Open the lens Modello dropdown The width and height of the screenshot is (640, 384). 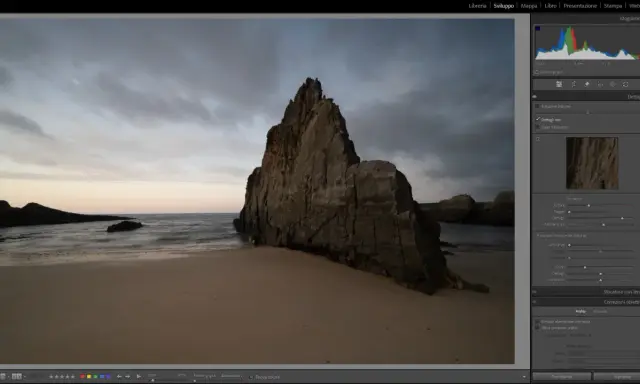point(603,362)
